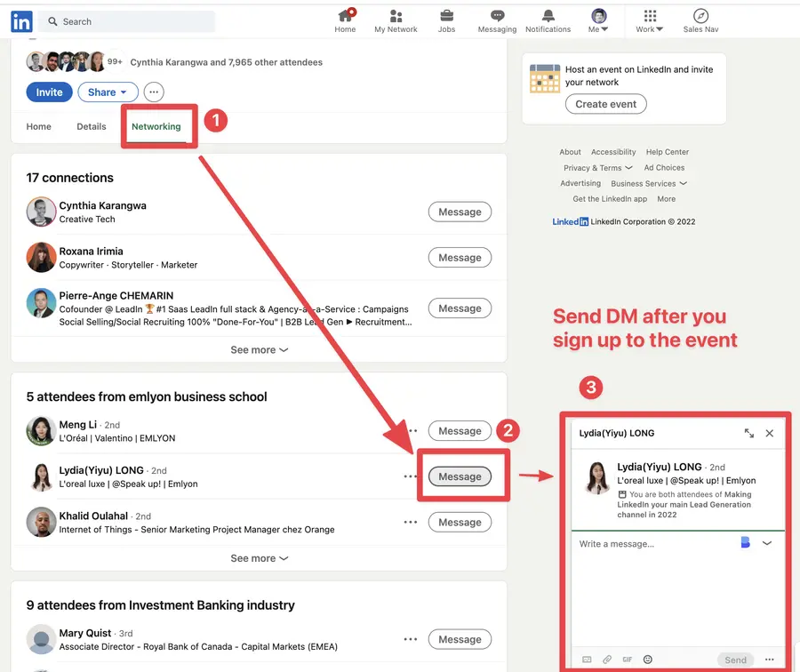Click Create event in the sidebar
The height and width of the screenshot is (672, 800).
coord(605,104)
